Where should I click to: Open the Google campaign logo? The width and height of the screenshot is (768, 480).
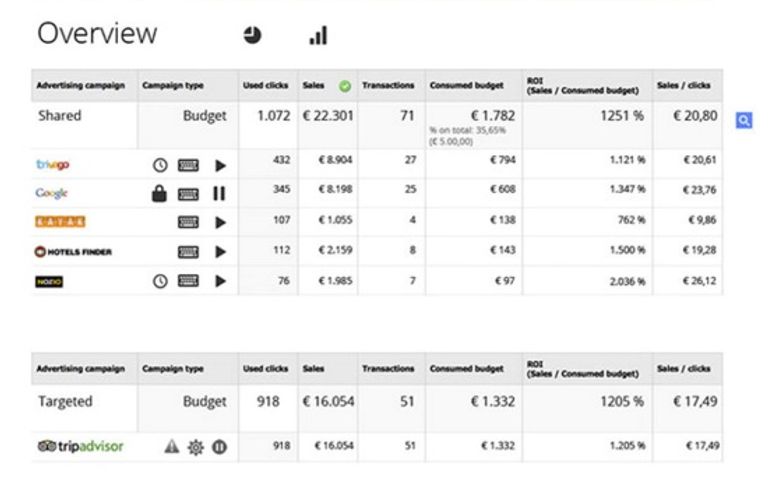point(51,193)
